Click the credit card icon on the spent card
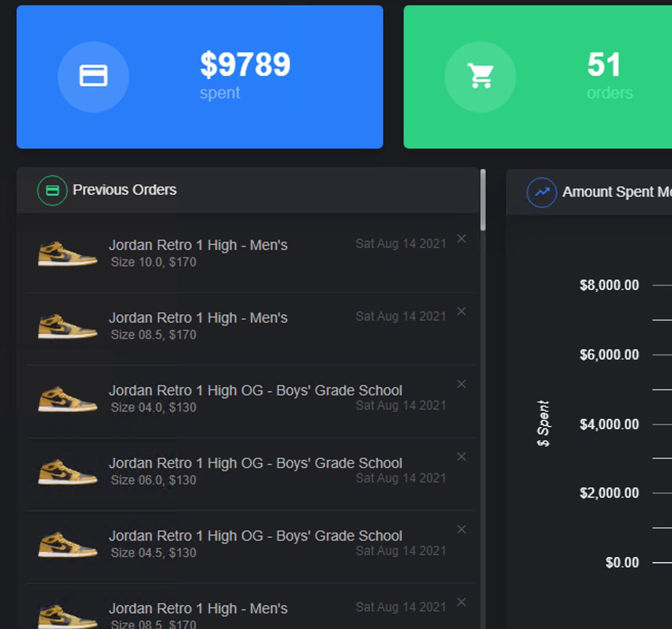Screen dimensions: 672x629 click(94, 76)
